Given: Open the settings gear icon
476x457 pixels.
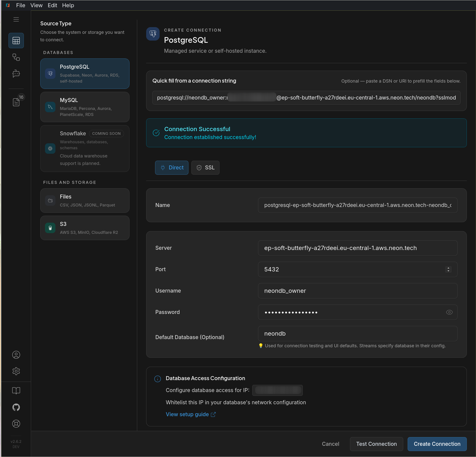Looking at the screenshot, I should 16,371.
